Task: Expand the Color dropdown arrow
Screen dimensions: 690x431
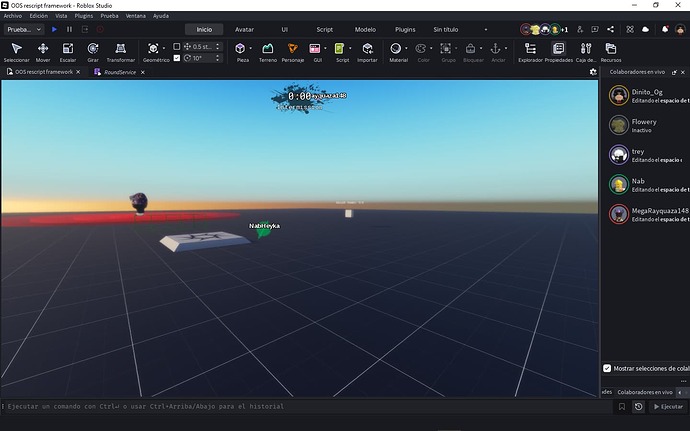Action: 431,48
